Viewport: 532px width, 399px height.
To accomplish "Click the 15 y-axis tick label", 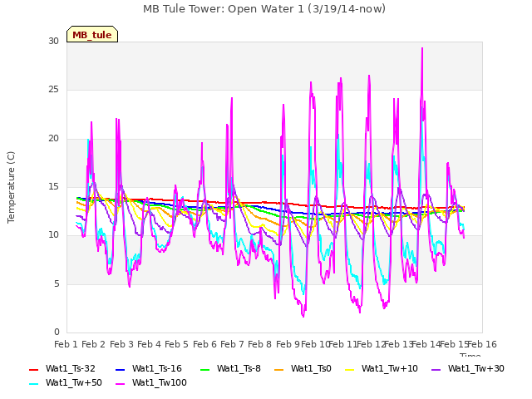I will coord(53,186).
